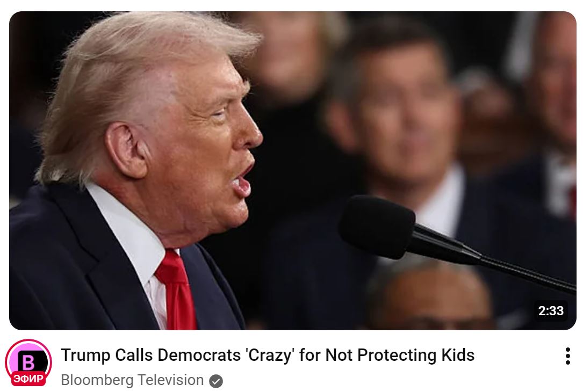This screenshot has width=583, height=392.
Task: Click the verified checkmark badge
Action: tap(215, 381)
